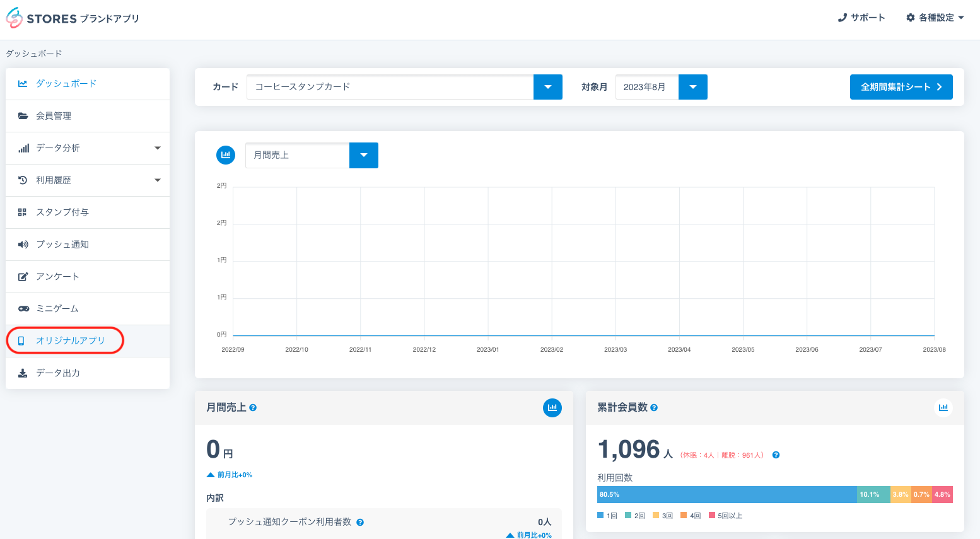Click the 内訳 heading

(x=215, y=498)
